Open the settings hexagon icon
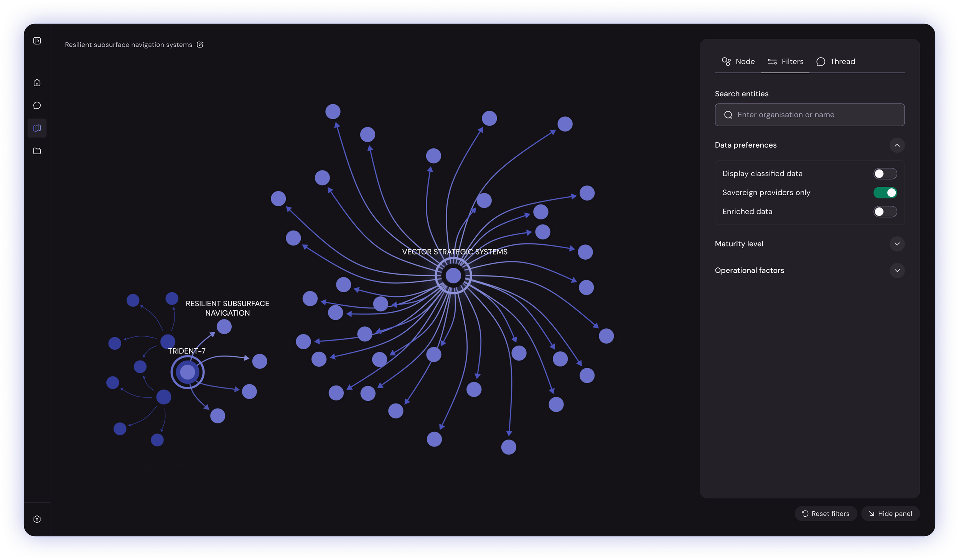Viewport: 959px width, 560px height. [x=37, y=519]
